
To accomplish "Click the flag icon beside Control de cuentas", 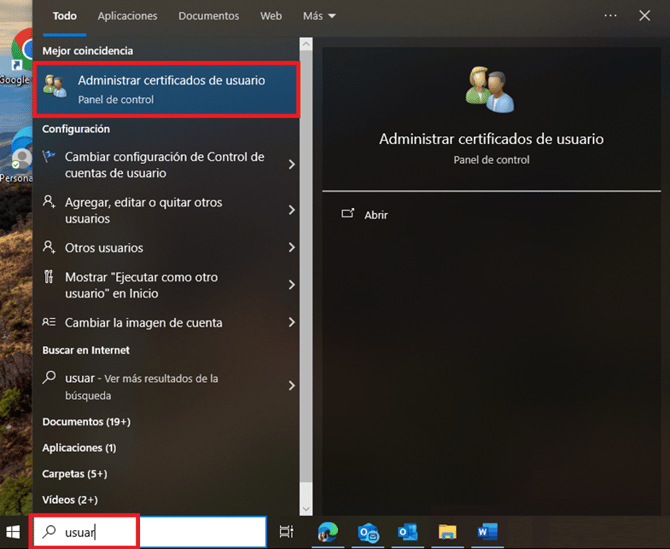I will coord(49,156).
